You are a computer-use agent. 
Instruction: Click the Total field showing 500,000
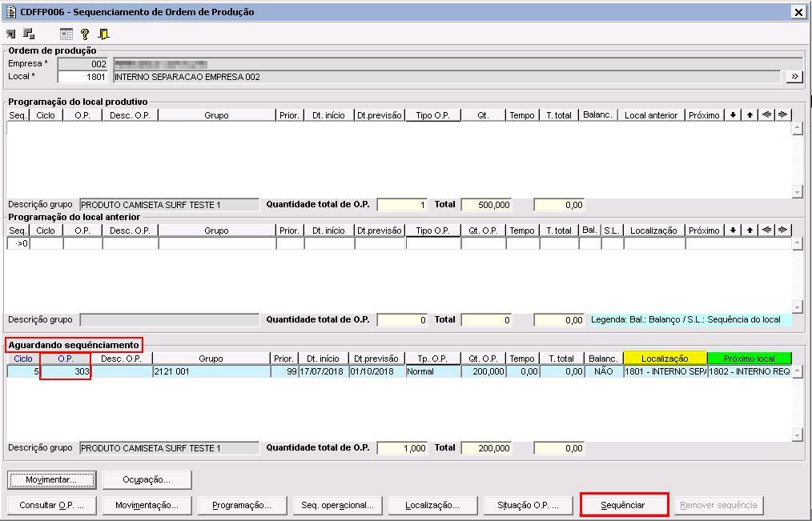486,205
